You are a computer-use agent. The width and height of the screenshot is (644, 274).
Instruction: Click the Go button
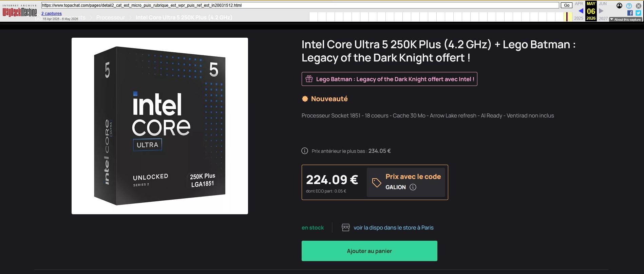click(x=566, y=5)
